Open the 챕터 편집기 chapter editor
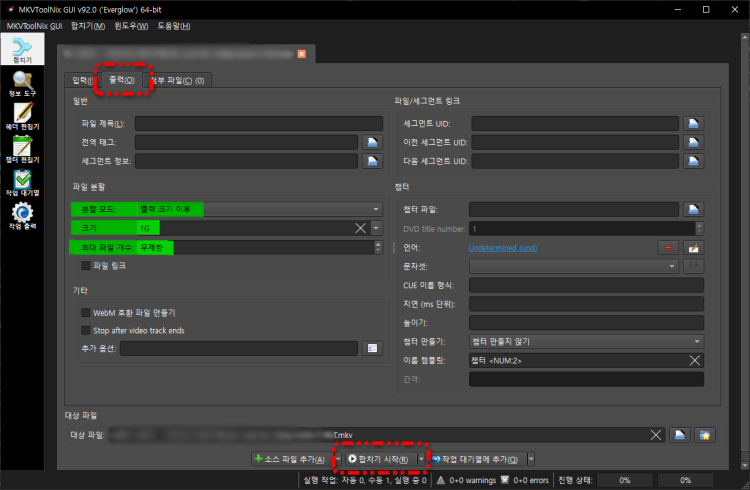 coord(22,150)
